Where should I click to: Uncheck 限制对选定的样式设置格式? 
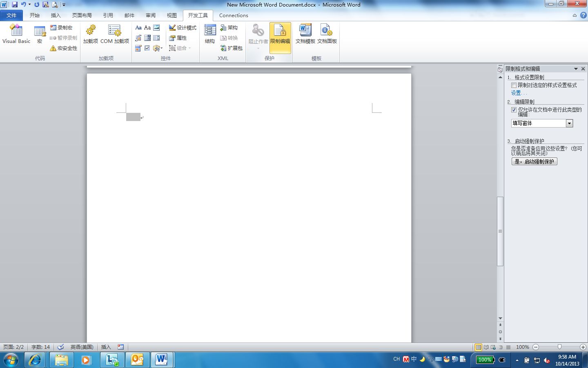point(514,85)
